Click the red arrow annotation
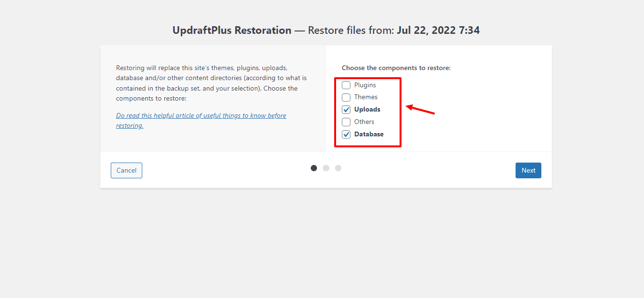The image size is (644, 298). point(420,109)
